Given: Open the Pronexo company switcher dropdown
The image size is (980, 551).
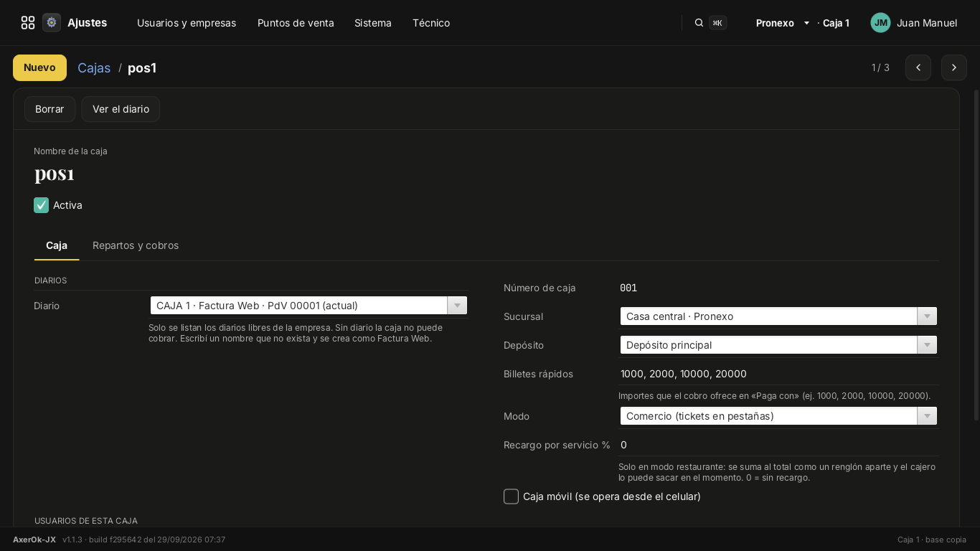Looking at the screenshot, I should click(783, 23).
